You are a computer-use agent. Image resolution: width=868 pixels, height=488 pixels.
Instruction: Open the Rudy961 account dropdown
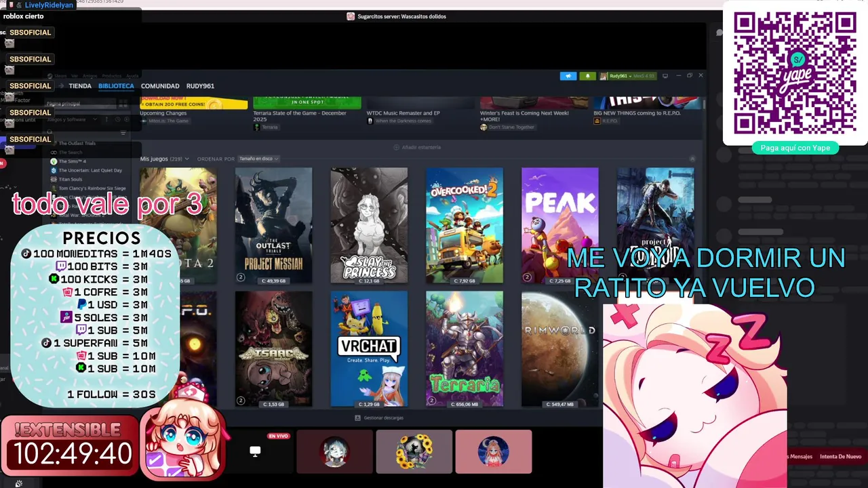tap(627, 76)
